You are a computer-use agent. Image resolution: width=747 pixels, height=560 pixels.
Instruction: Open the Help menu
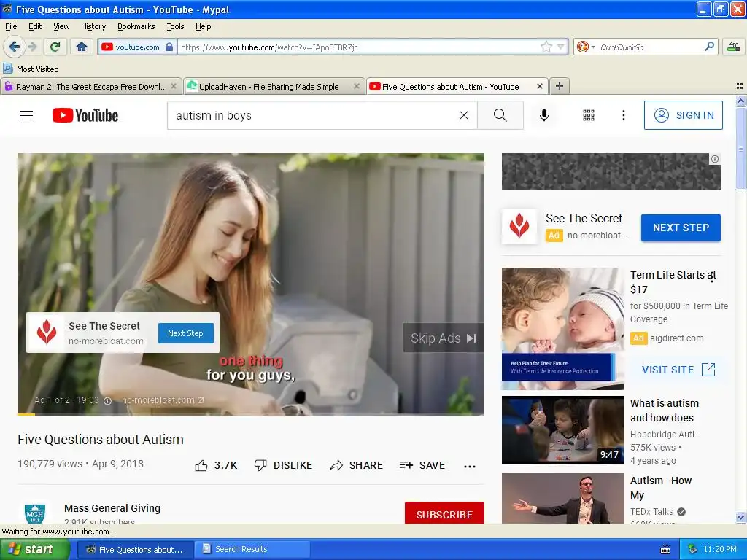pos(204,26)
